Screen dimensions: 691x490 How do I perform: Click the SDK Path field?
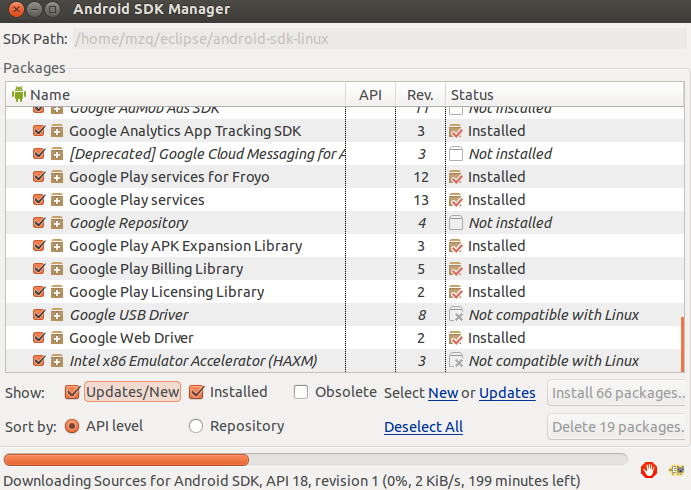tap(379, 39)
